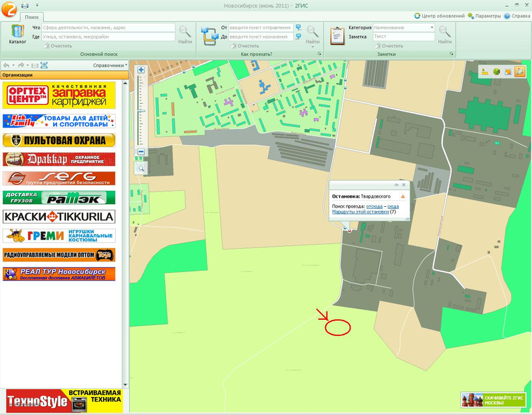Open the Реал Тур Новосибирск banner
Screen dimensions: 532x415
[x=59, y=274]
